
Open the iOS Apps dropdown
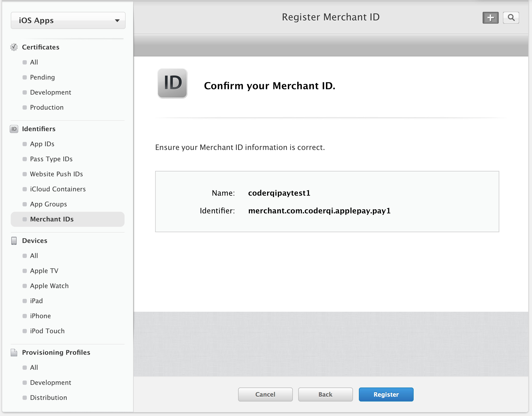click(68, 20)
